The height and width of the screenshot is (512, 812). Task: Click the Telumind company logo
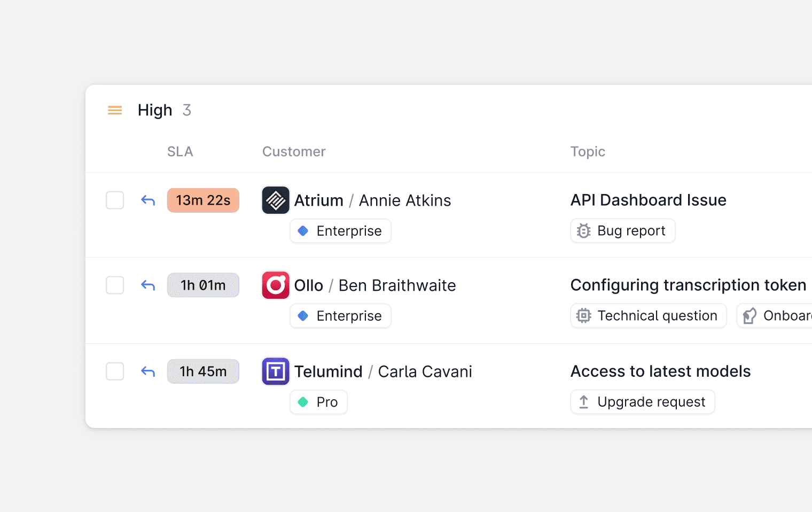tap(276, 371)
